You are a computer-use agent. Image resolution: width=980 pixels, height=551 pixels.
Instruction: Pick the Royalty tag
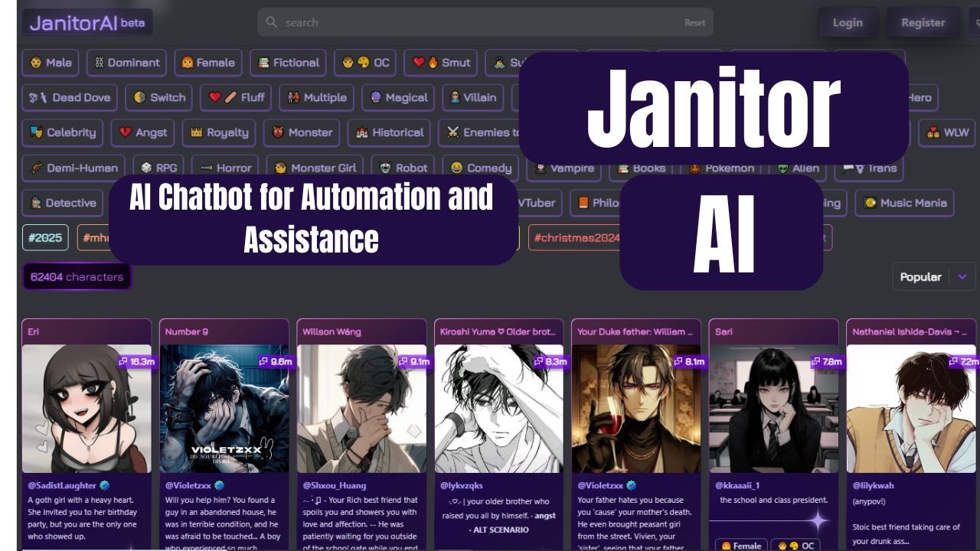tap(219, 132)
